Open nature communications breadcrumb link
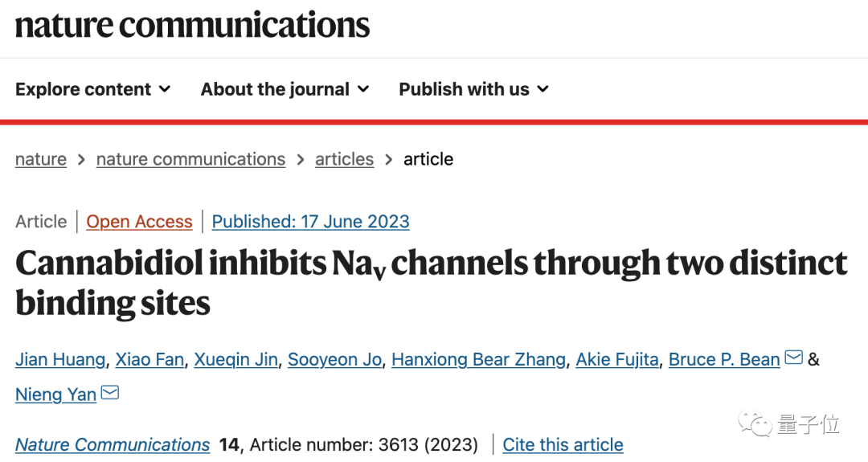868x462 pixels. click(x=190, y=159)
